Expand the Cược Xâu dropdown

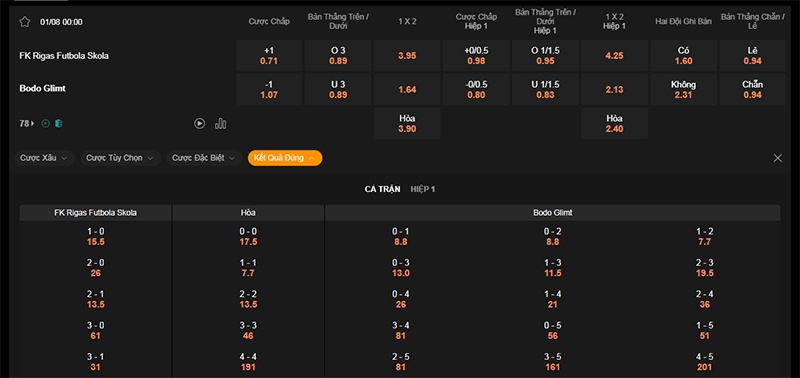click(x=44, y=158)
